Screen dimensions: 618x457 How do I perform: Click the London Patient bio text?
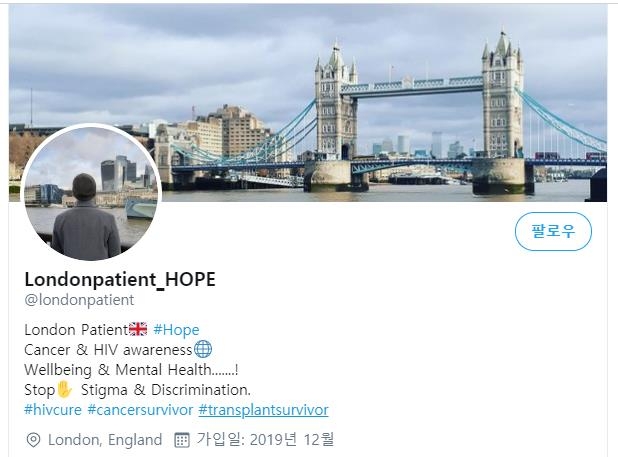[76, 330]
